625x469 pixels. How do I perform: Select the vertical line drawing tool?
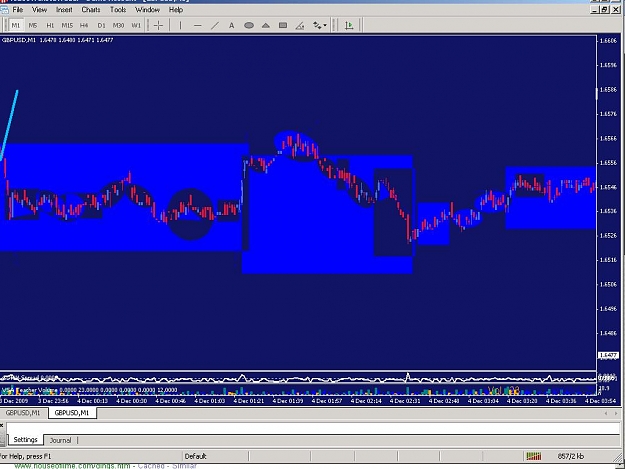(x=180, y=26)
